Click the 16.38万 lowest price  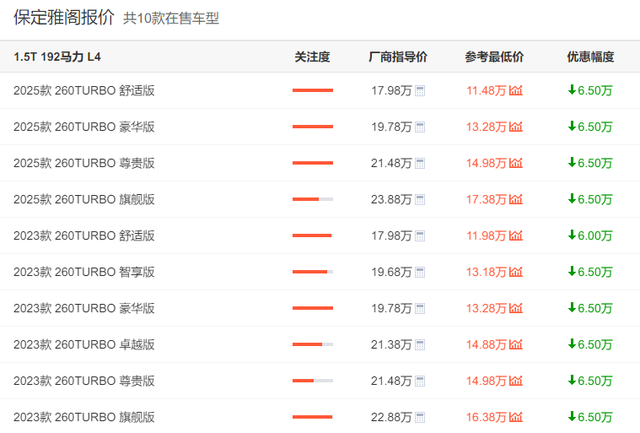[x=487, y=417]
